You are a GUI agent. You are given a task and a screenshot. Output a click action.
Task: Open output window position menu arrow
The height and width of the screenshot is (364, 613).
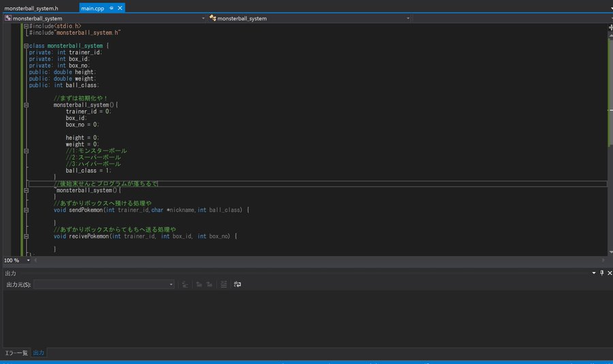click(593, 273)
